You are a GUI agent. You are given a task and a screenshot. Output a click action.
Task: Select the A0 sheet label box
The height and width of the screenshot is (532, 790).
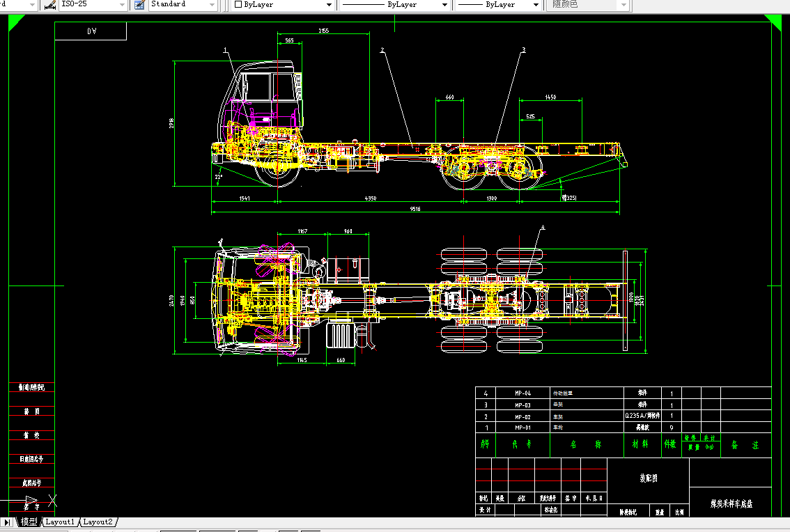(91, 31)
